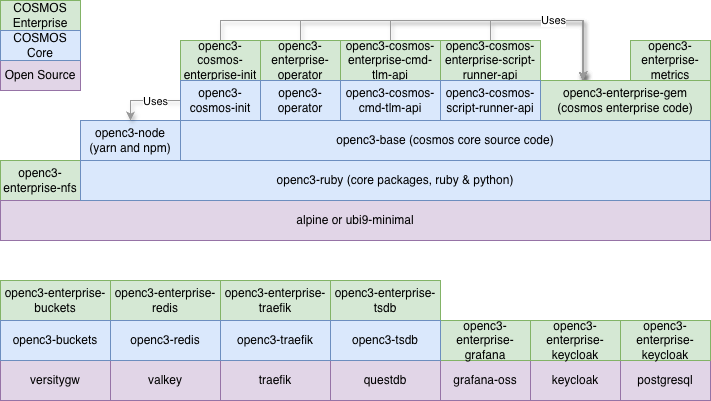Select the openc3-enterprise-grafana box
The image size is (711, 401).
tap(485, 340)
